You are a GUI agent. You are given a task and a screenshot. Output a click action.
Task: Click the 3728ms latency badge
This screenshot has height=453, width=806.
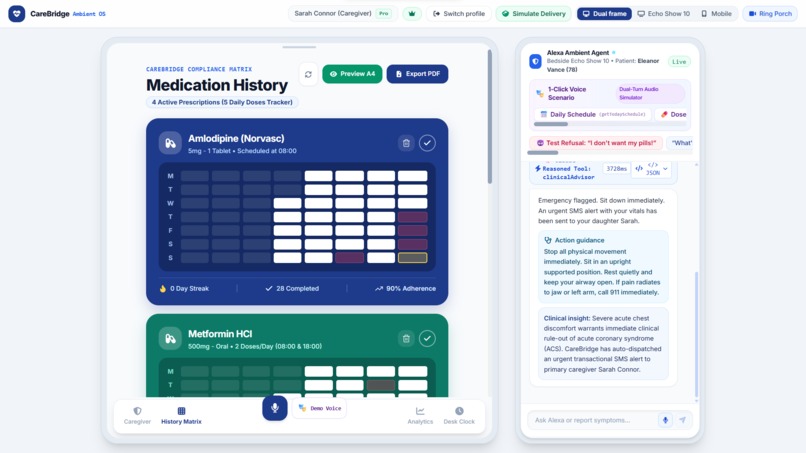click(x=616, y=169)
